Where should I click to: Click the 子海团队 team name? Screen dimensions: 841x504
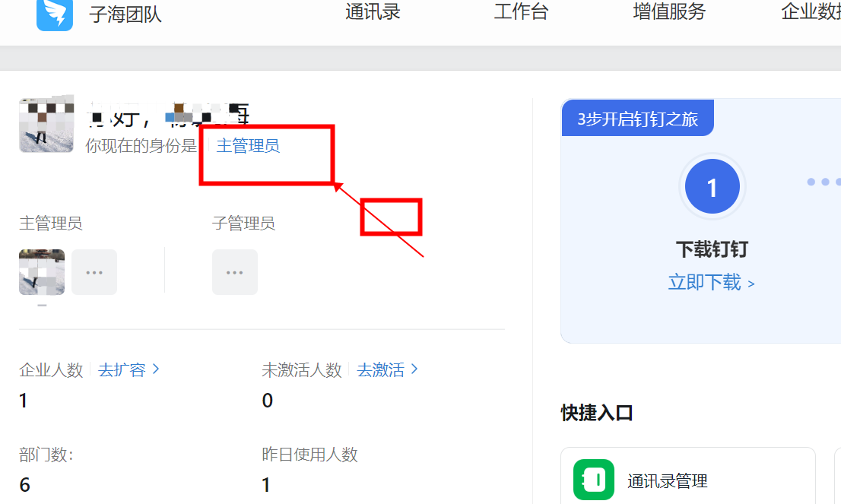[x=125, y=14]
